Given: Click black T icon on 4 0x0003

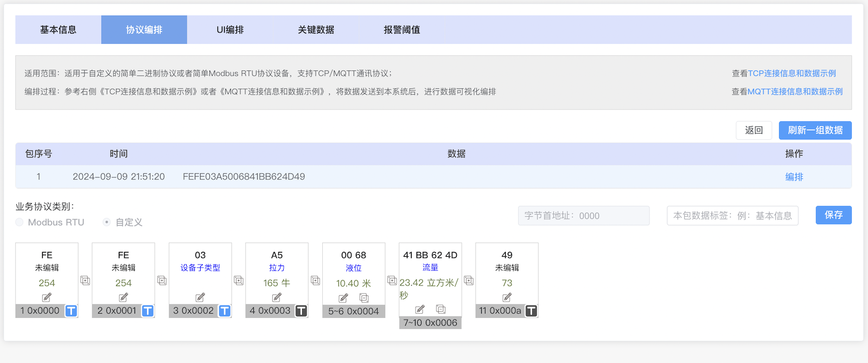Looking at the screenshot, I should tap(301, 311).
